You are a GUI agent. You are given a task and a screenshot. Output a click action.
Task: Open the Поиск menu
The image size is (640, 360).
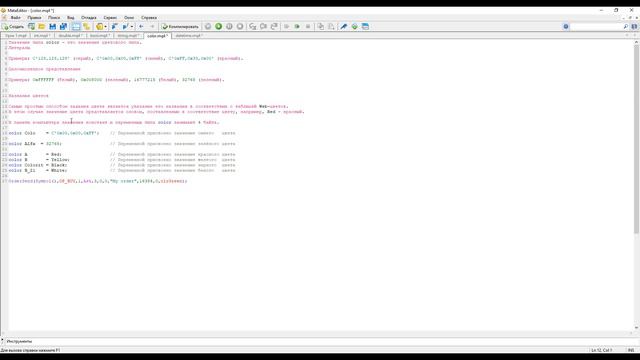[x=54, y=18]
